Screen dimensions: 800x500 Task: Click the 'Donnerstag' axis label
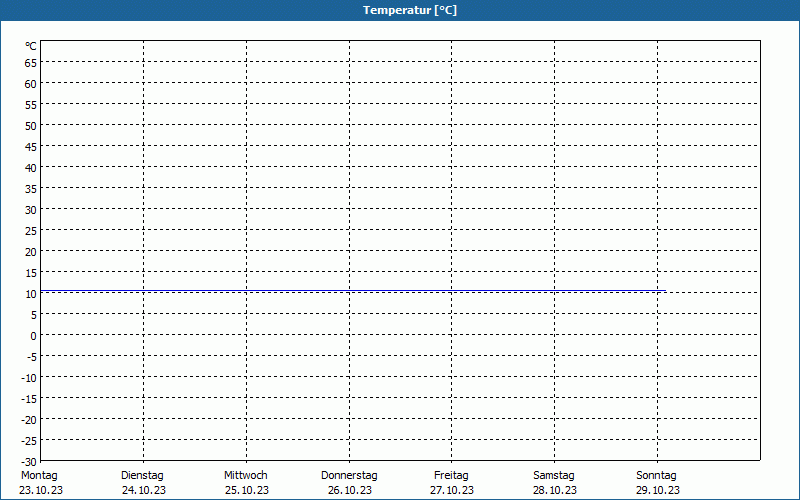(x=349, y=475)
